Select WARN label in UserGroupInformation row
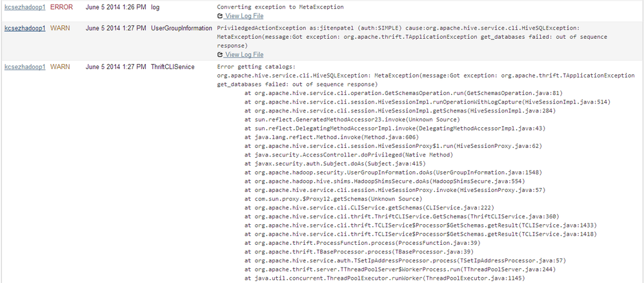Viewport: 644px width, 283px height. click(x=60, y=28)
